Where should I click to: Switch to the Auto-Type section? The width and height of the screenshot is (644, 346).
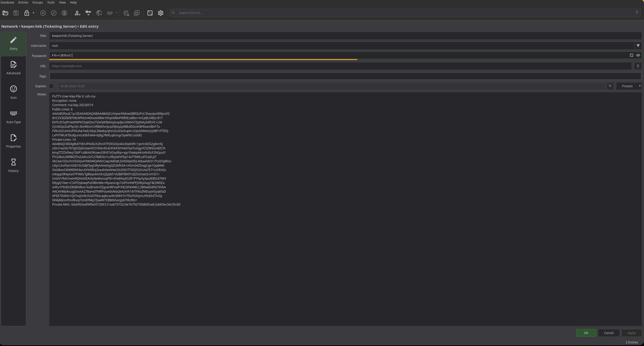[x=13, y=117]
